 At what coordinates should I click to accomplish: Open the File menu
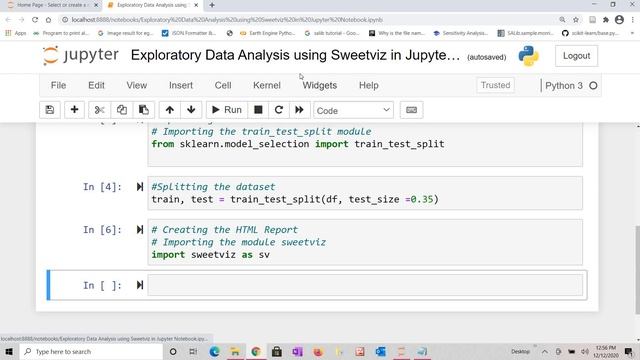[x=58, y=85]
